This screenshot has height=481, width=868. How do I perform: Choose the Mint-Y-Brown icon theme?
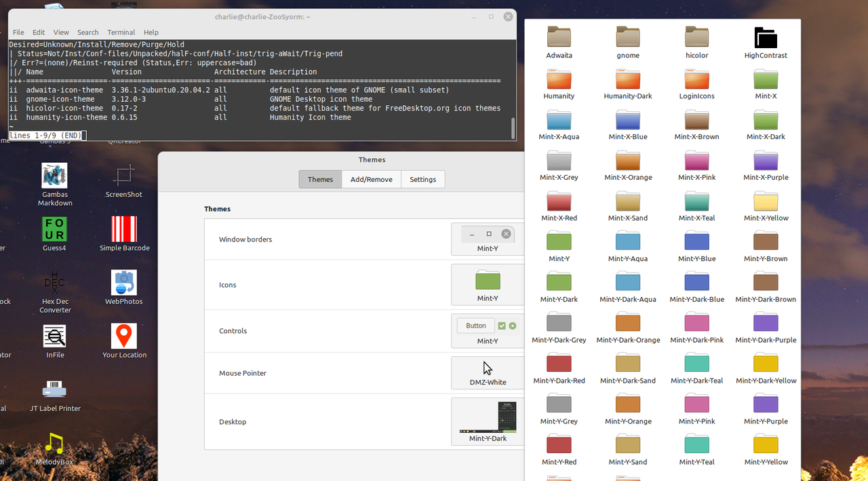tap(766, 247)
